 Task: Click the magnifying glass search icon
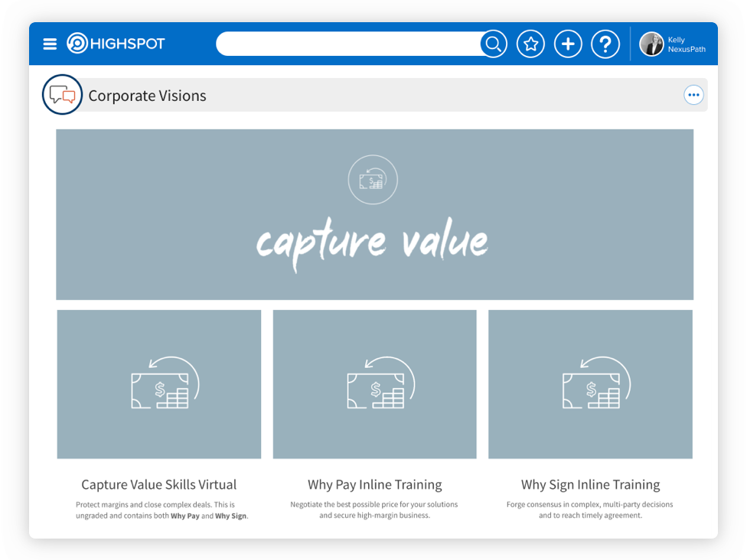pyautogui.click(x=494, y=44)
